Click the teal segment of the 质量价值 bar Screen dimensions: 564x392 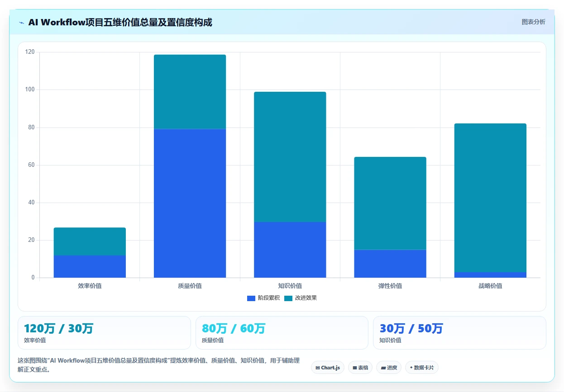(x=190, y=92)
